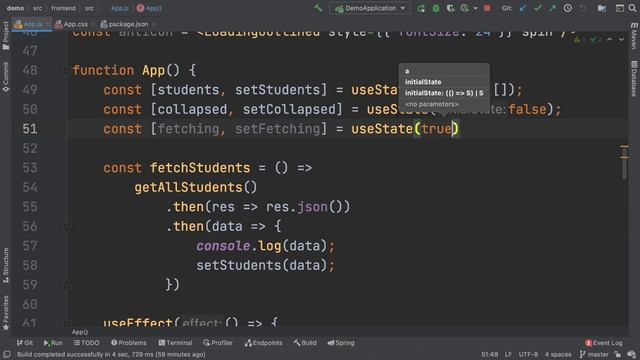640x360 pixels.
Task: Open the Commit tool window sidebar button
Action: coord(6,77)
